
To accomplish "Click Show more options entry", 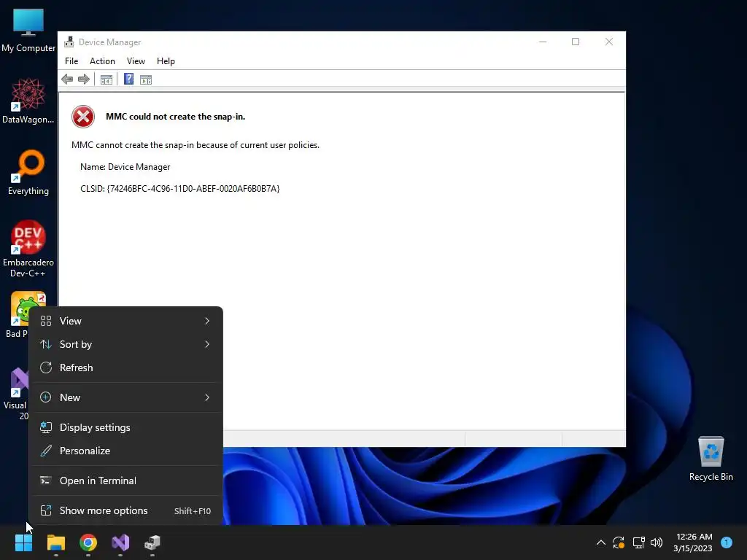I will tap(125, 511).
